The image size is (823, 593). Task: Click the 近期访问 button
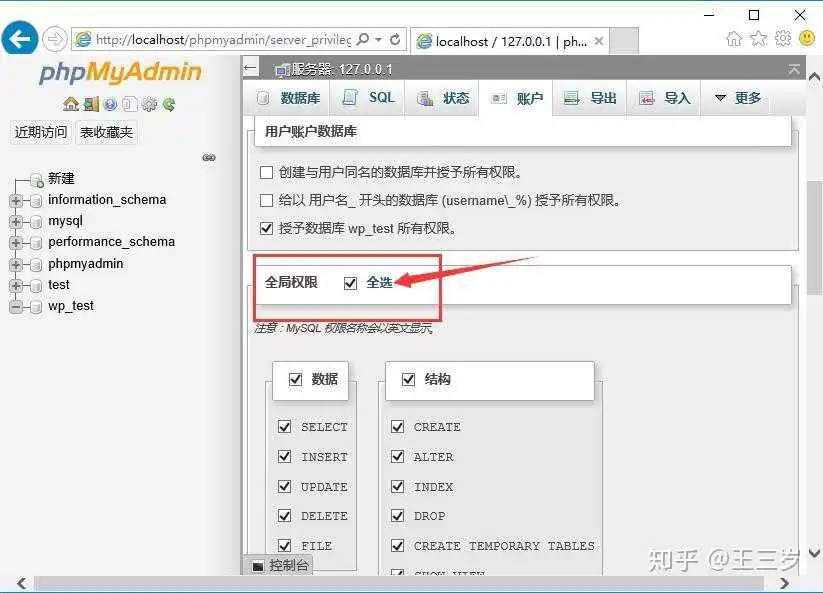pos(41,132)
